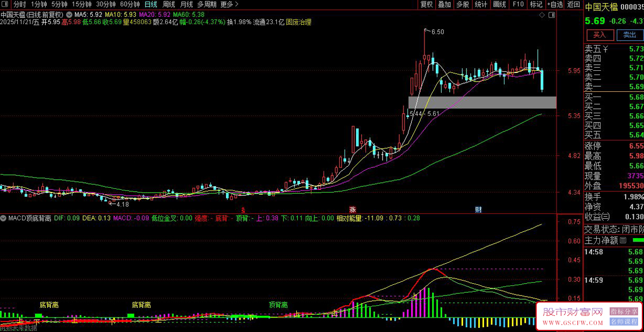Click the 顶背离 annotation in MACD panel
644x332 pixels.
279,305
